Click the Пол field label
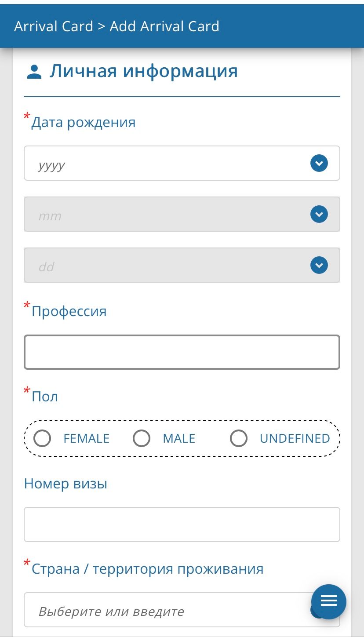Image resolution: width=364 pixels, height=637 pixels. [x=45, y=397]
